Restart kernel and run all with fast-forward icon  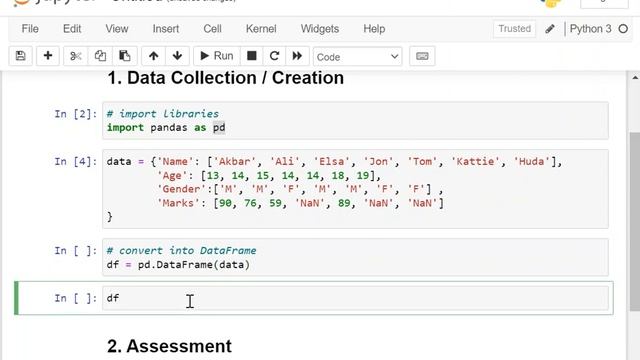pos(297,56)
